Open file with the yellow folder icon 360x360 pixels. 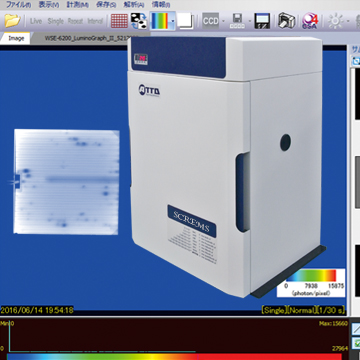(x=12, y=21)
